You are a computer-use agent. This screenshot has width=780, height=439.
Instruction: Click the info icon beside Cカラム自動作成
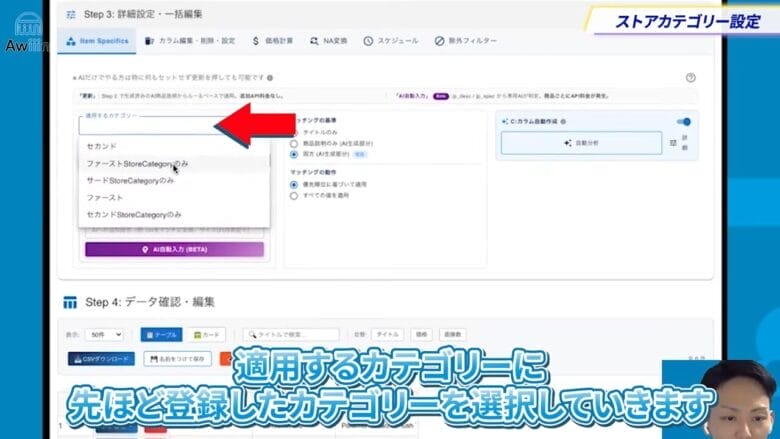(563, 121)
